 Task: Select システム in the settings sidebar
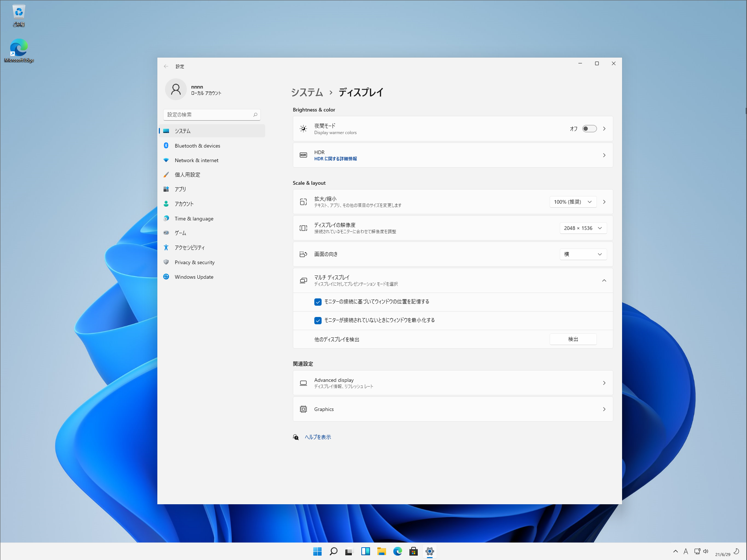[x=212, y=131]
